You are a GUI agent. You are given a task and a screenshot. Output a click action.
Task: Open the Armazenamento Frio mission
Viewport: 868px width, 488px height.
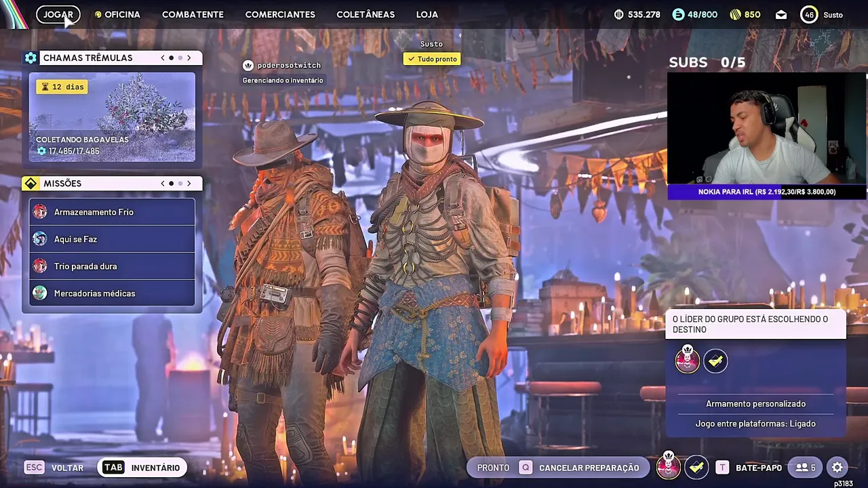point(112,212)
